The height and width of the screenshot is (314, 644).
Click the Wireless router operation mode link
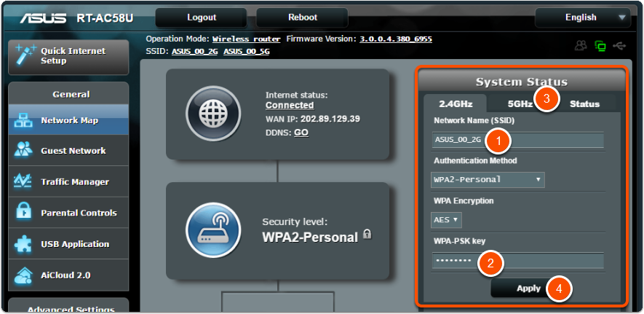tap(247, 39)
